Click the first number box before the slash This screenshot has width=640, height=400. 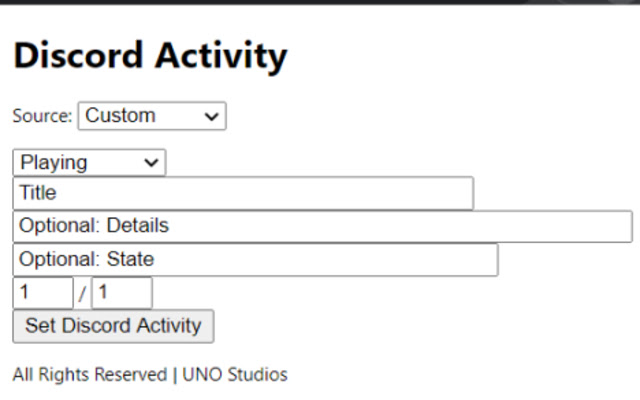43,293
